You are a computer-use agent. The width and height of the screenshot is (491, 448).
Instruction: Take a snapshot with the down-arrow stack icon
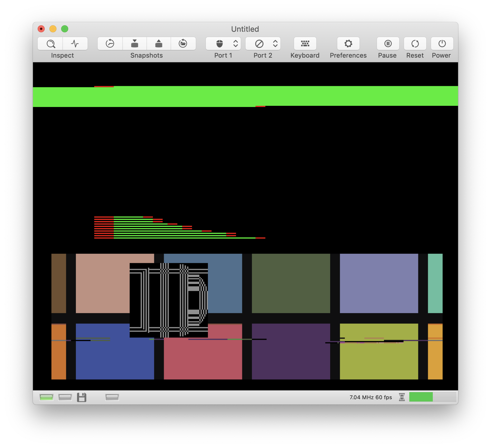click(x=135, y=44)
